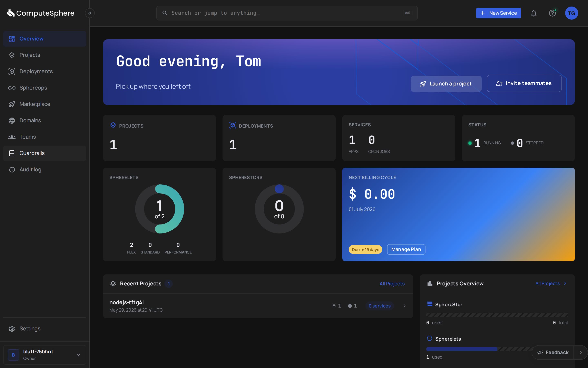Click the 01 July 2026 billing date

click(x=362, y=209)
